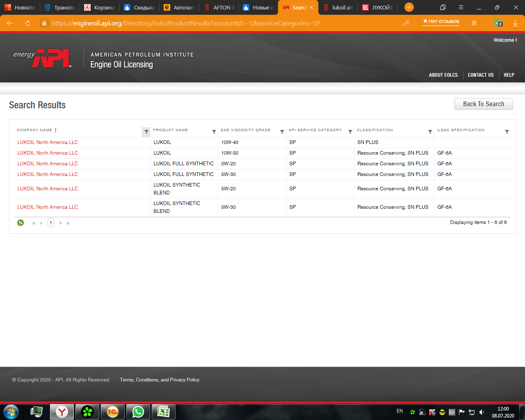Close the active Search tab
Image resolution: width=525 pixels, height=420 pixels.
pos(311,7)
